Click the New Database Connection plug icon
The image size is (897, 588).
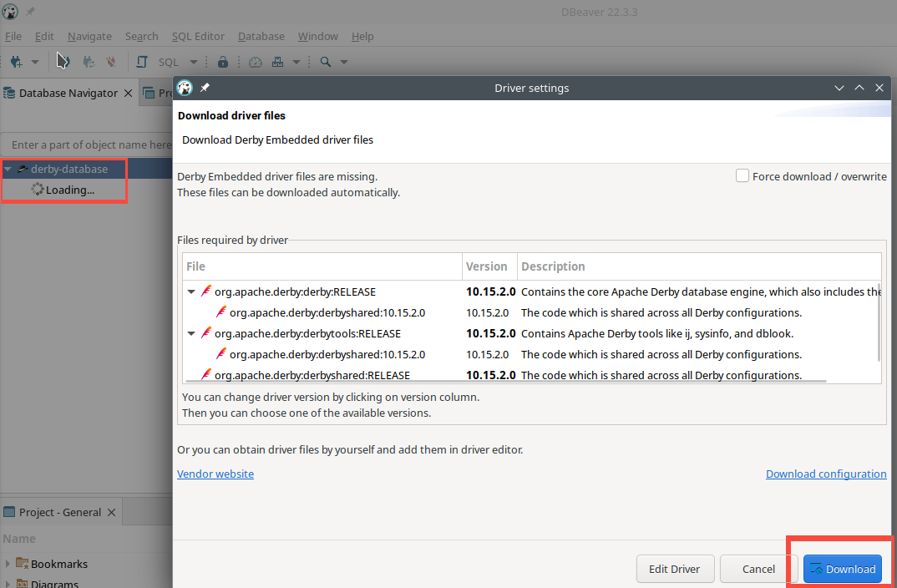(x=16, y=62)
